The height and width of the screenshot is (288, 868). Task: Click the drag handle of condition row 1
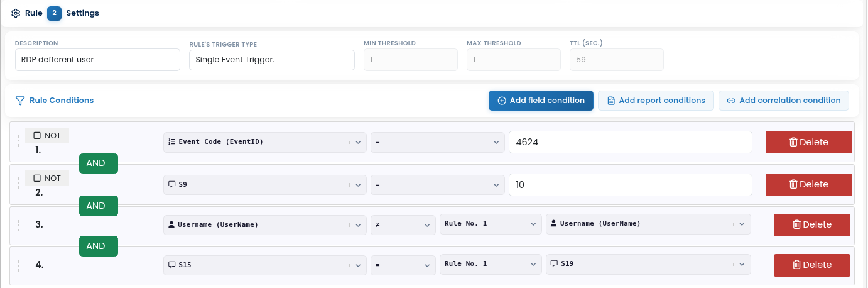click(x=18, y=141)
